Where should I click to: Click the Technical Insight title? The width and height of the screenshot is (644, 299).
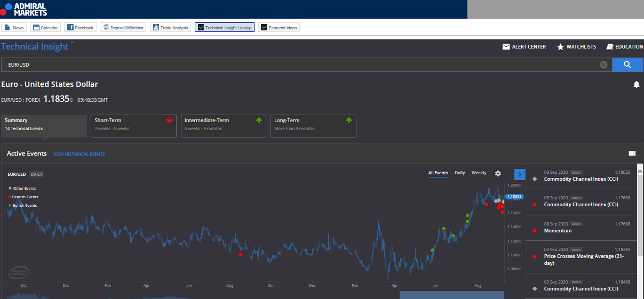[35, 46]
